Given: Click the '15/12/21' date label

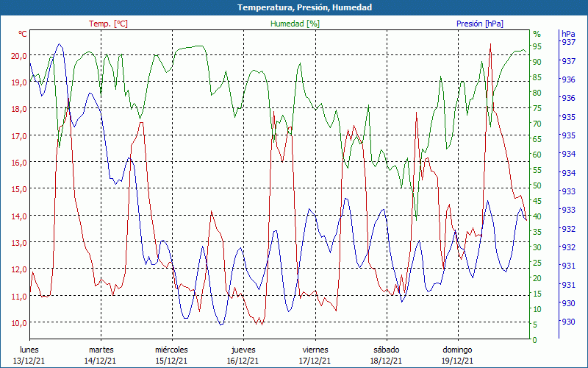Looking at the screenshot, I should tap(171, 361).
